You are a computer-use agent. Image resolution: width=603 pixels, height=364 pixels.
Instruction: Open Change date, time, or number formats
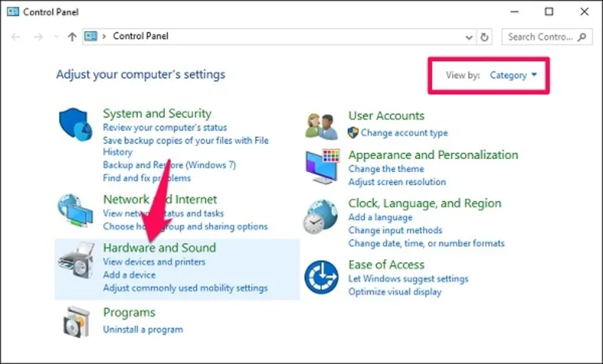pos(426,243)
